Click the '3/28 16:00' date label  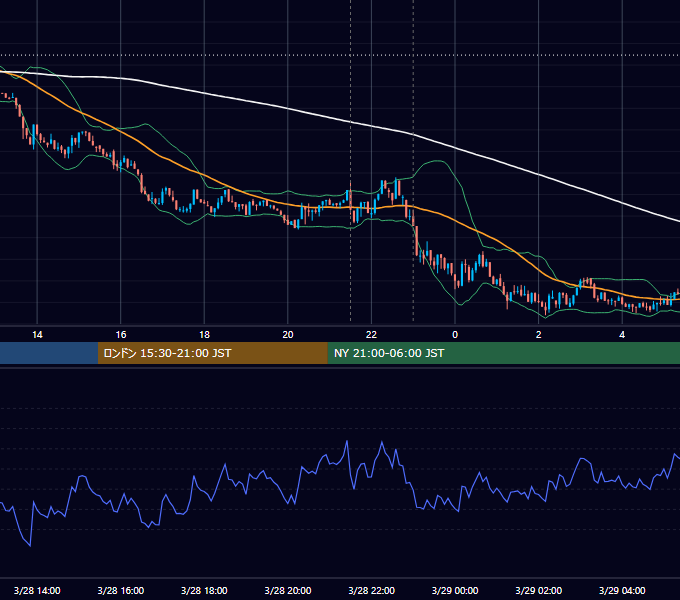point(121,590)
